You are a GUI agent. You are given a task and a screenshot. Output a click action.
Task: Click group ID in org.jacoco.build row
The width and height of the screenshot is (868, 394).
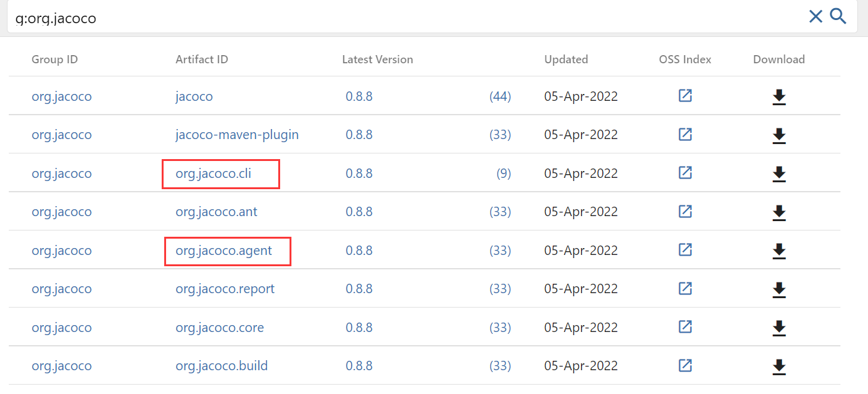(x=61, y=366)
